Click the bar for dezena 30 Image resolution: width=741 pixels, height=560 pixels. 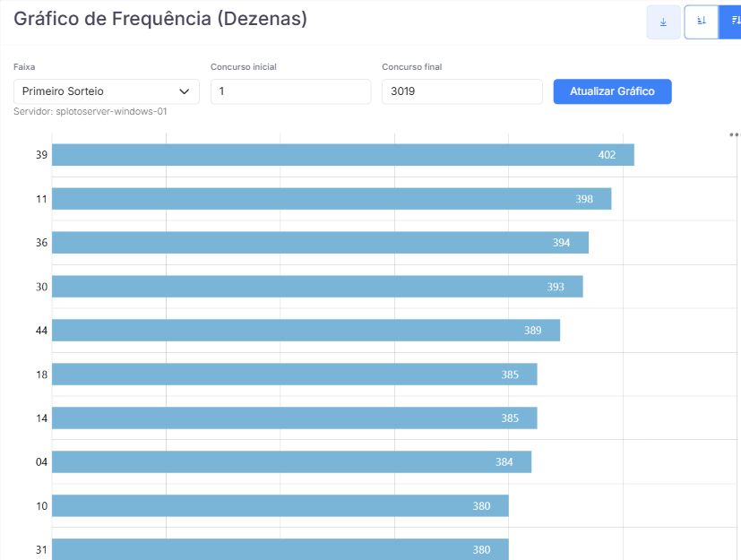point(317,287)
